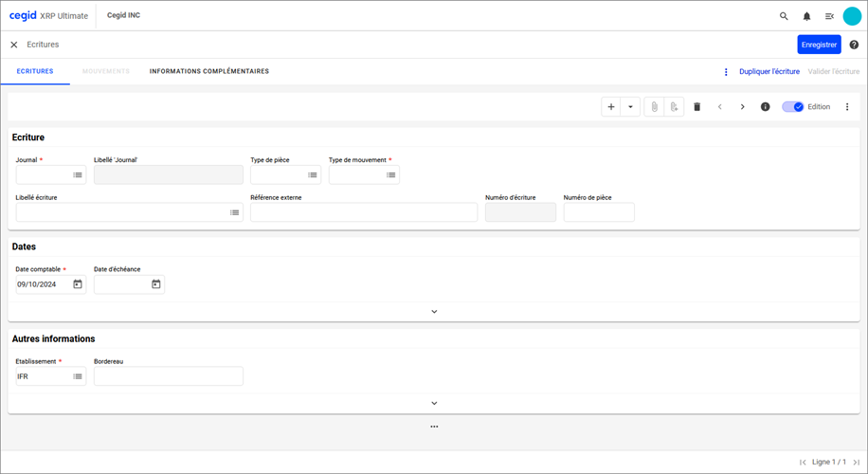Click the paperclip attachment icon
The width and height of the screenshot is (868, 474).
click(654, 107)
